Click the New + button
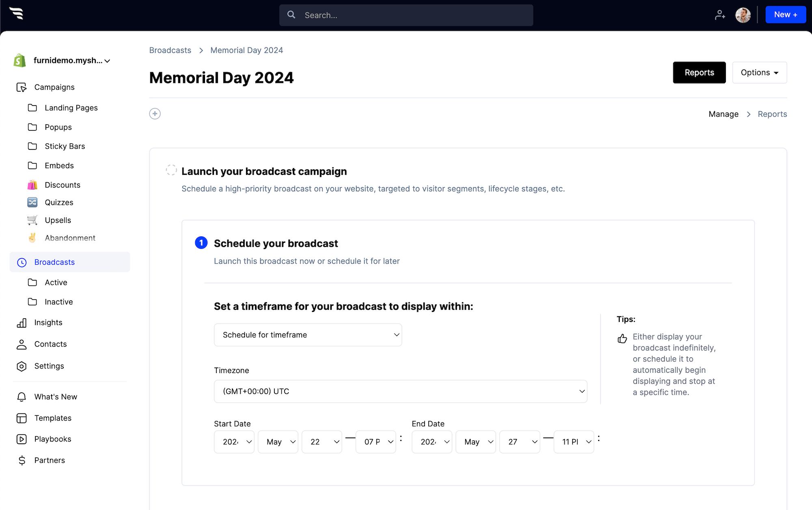This screenshot has height=510, width=812. point(786,15)
